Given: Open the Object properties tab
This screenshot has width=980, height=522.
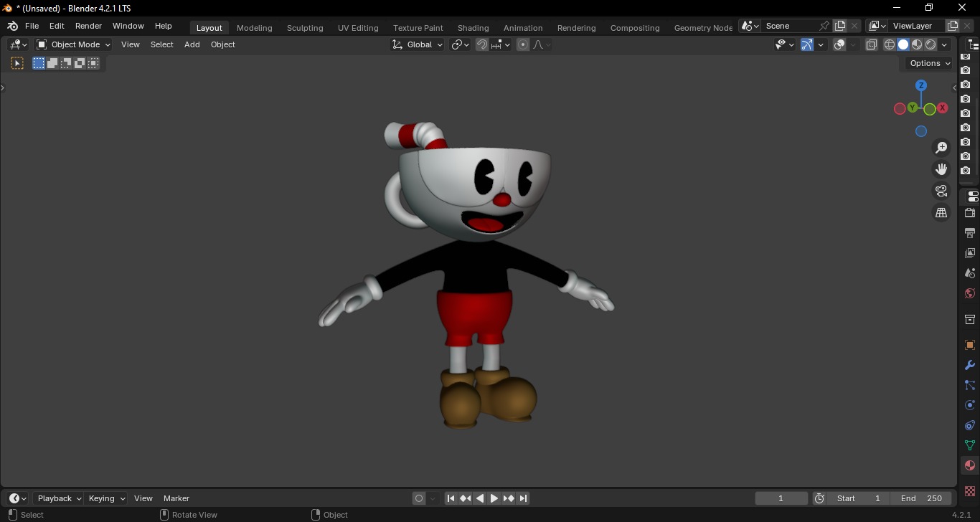Looking at the screenshot, I should [970, 345].
